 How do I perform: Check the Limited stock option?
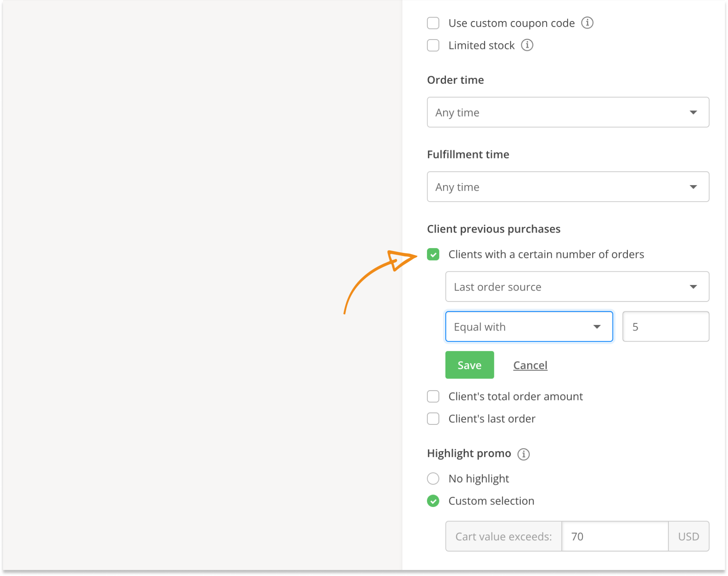(433, 45)
